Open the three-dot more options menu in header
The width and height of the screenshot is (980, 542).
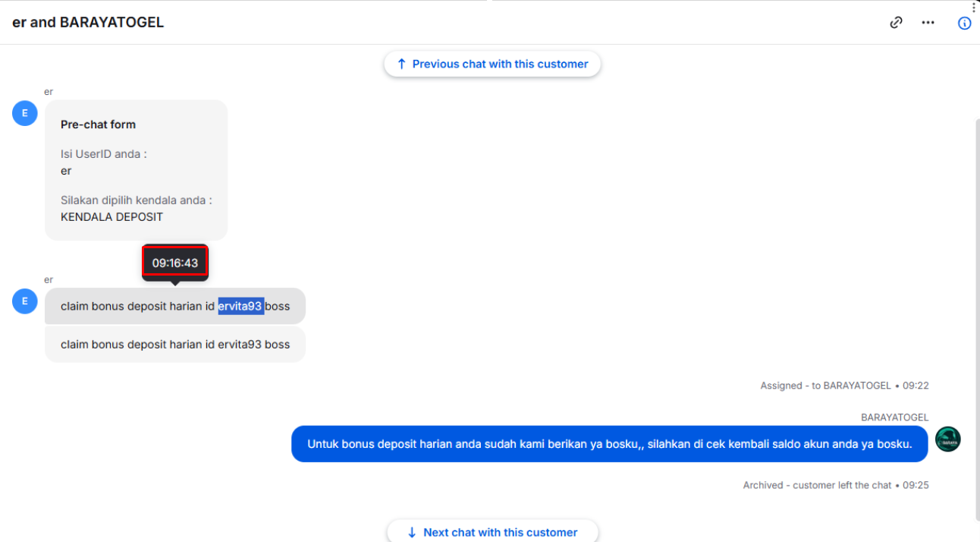[928, 23]
